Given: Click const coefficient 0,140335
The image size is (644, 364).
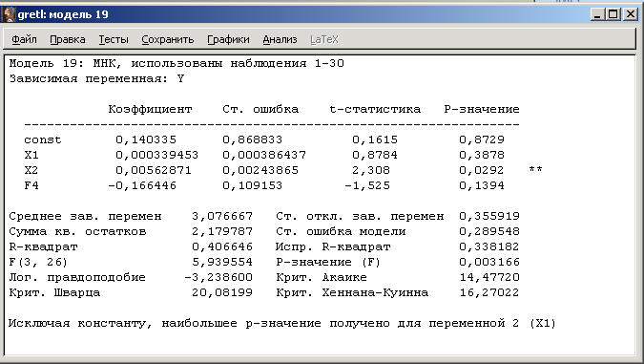Looking at the screenshot, I should [146, 139].
